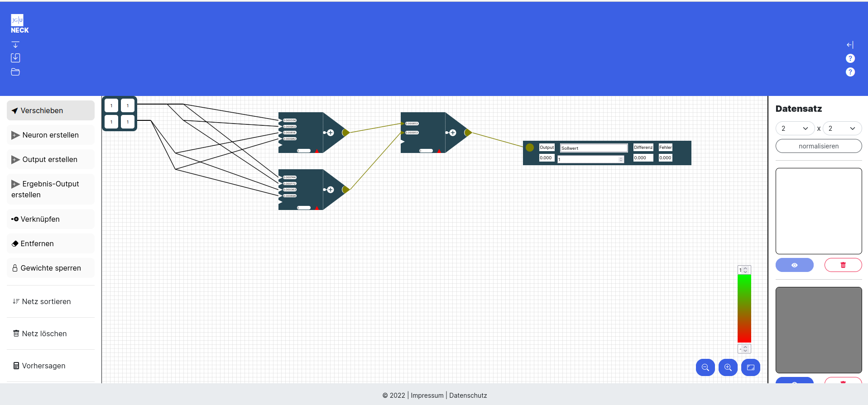868x405 pixels.
Task: Select Neuron erstellen in the sidebar
Action: click(x=50, y=135)
